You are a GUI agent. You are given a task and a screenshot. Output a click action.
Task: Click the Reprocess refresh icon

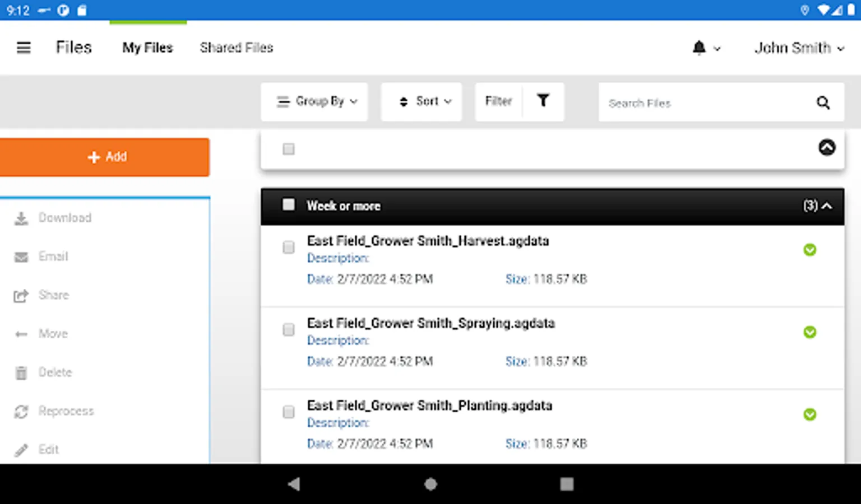[x=21, y=412]
